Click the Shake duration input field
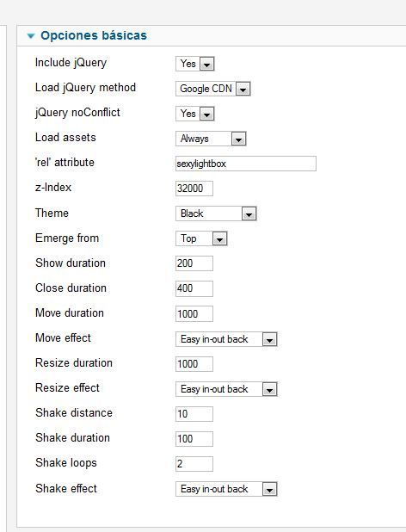This screenshot has width=406, height=532. click(x=194, y=439)
